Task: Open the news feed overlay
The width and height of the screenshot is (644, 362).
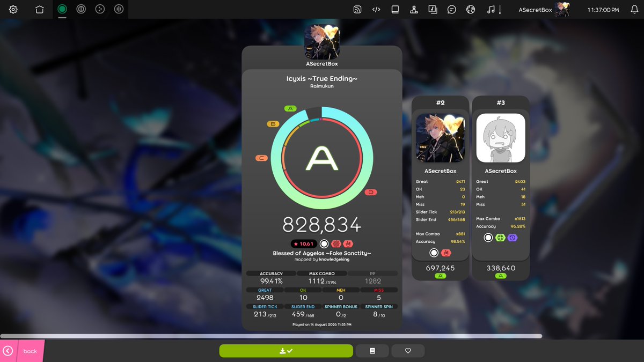Action: (x=357, y=10)
